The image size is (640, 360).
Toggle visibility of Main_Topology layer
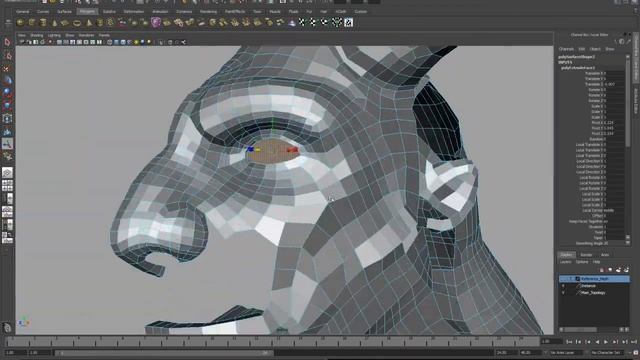[x=563, y=293]
